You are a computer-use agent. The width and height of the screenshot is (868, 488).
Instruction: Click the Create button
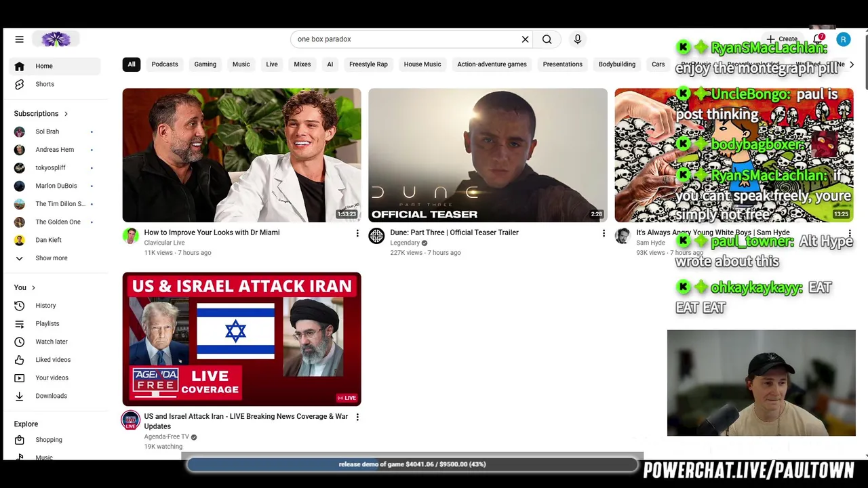pyautogui.click(x=782, y=39)
